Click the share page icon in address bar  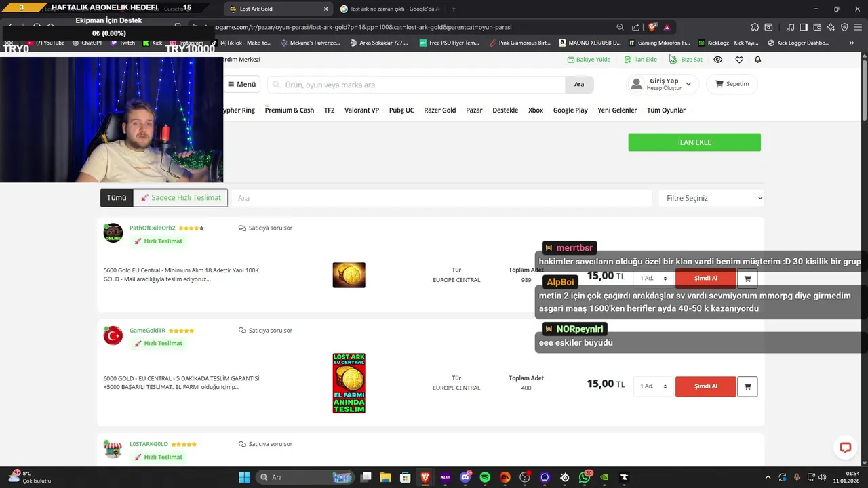tap(635, 27)
